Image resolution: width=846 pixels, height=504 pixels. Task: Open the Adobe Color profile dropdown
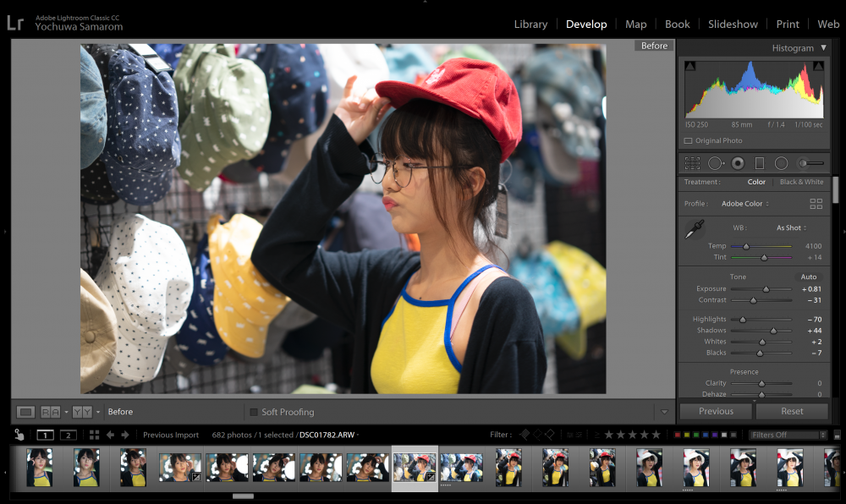[x=745, y=204]
